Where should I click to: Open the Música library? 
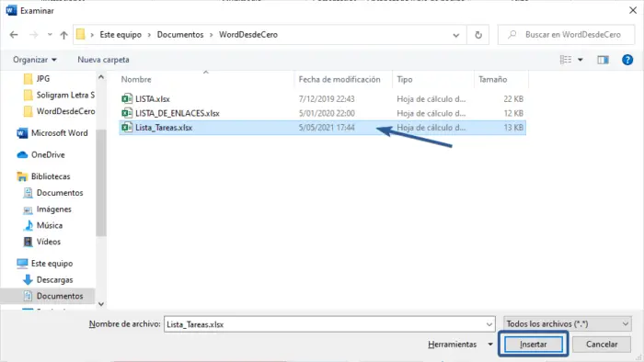click(x=42, y=225)
